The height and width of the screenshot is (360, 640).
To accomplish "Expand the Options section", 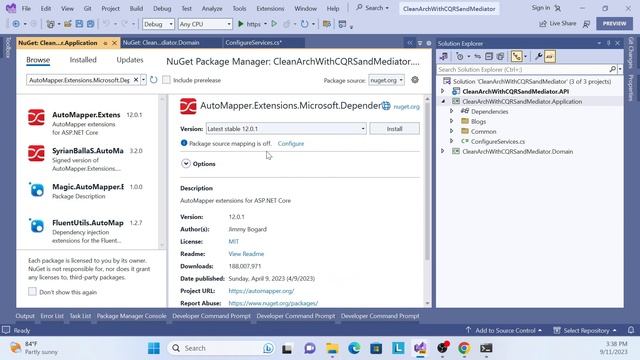I will tap(186, 164).
